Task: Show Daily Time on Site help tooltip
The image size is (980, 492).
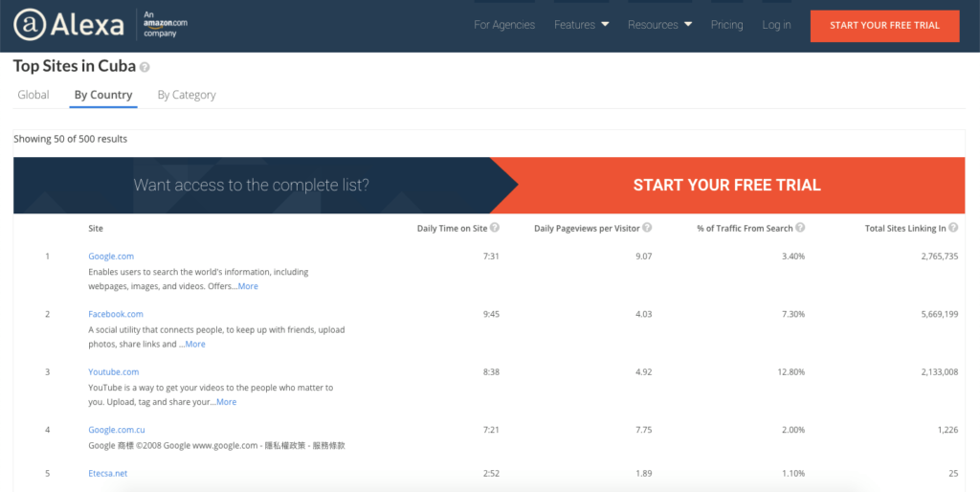Action: (495, 228)
